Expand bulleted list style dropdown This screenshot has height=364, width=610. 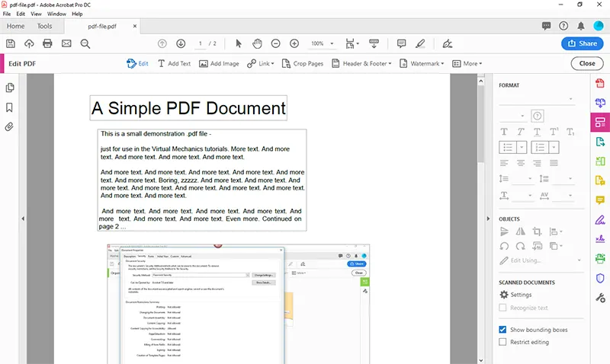[522, 147]
